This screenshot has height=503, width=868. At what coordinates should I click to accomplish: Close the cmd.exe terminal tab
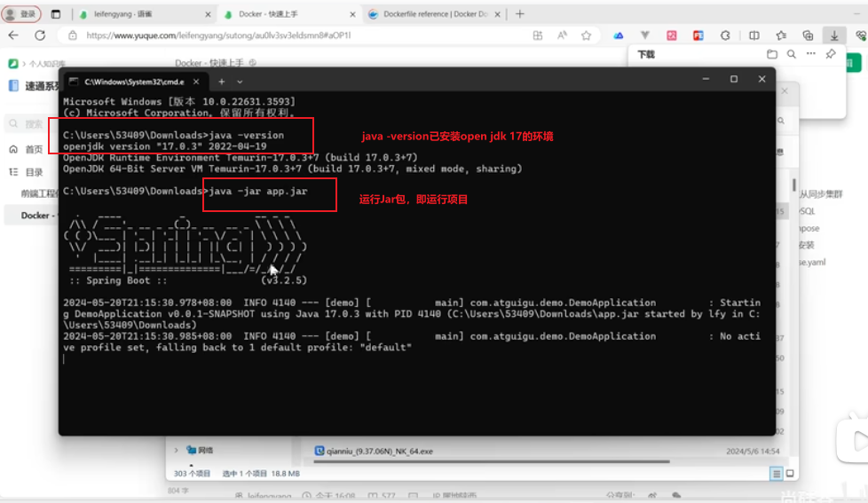tap(196, 82)
